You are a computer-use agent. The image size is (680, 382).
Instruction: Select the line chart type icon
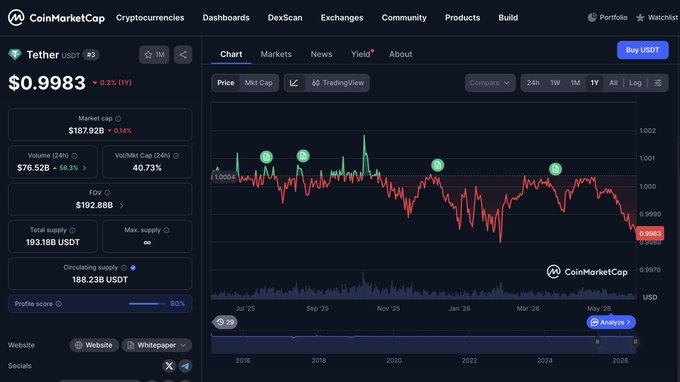click(x=294, y=83)
